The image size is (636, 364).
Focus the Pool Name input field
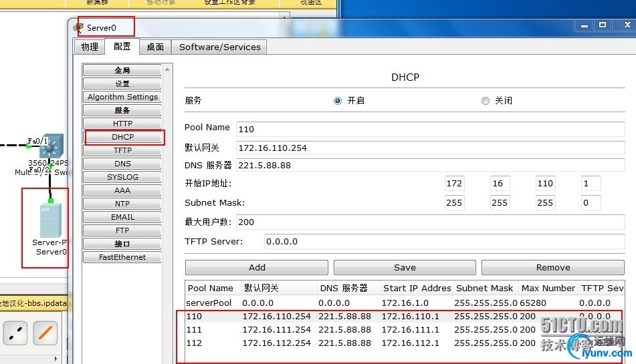(x=431, y=129)
